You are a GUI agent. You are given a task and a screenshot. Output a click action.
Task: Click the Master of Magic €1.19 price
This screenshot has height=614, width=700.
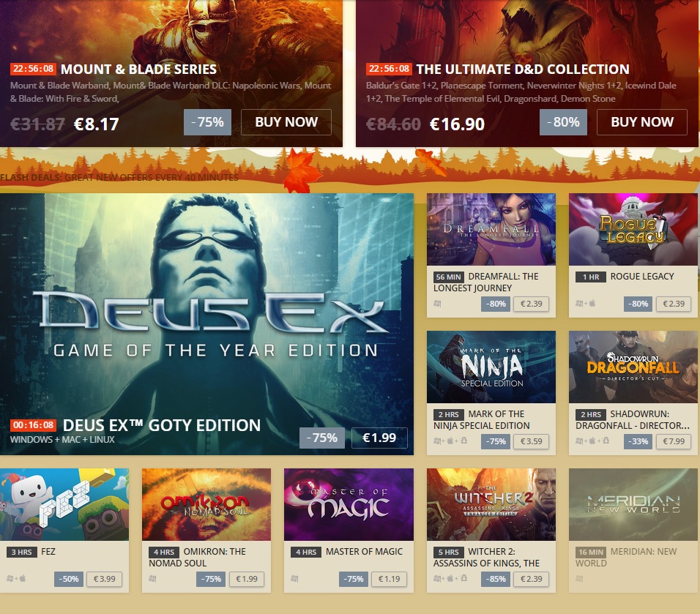[x=390, y=579]
